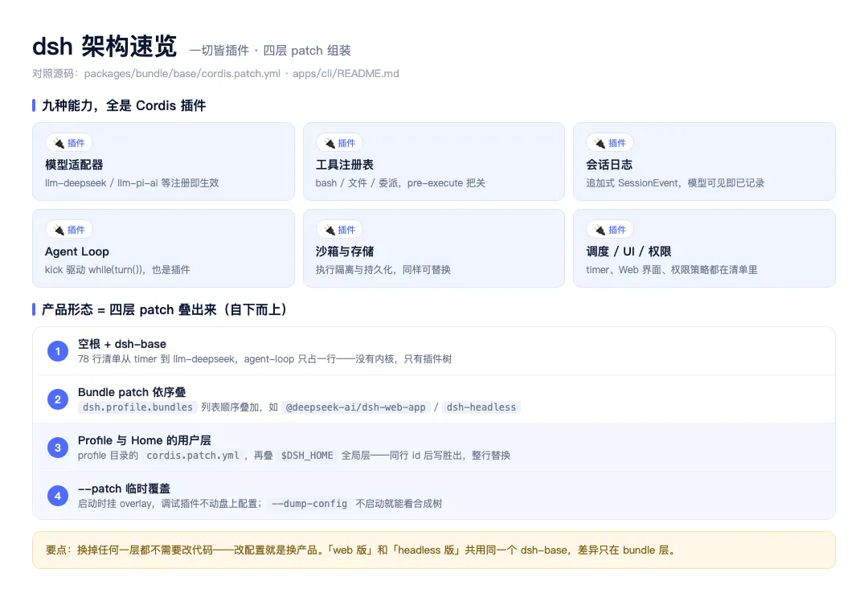Image resolution: width=868 pixels, height=597 pixels.
Task: Click the code chip --dump-config
Action: pyautogui.click(x=309, y=504)
